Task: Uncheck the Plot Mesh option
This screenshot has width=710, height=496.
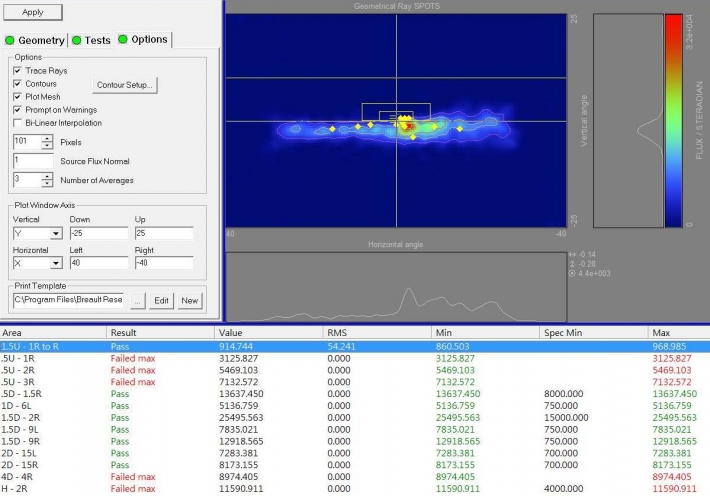Action: click(x=17, y=97)
